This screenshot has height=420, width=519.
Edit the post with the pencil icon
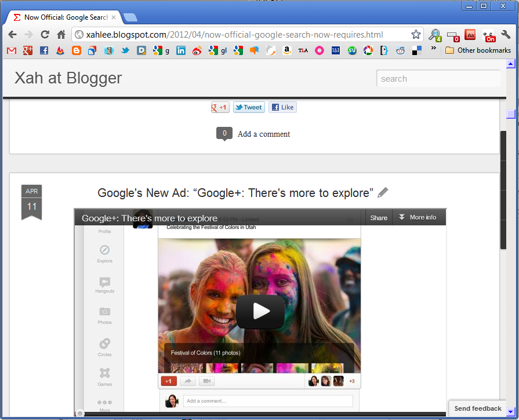tap(383, 192)
